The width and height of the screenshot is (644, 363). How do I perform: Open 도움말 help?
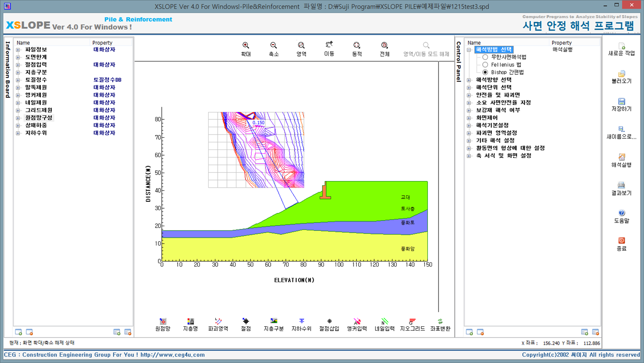point(621,217)
